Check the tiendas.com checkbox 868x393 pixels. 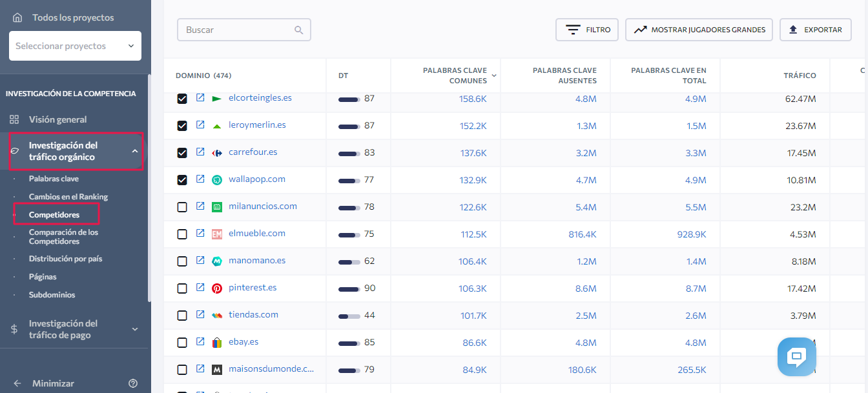pos(182,316)
